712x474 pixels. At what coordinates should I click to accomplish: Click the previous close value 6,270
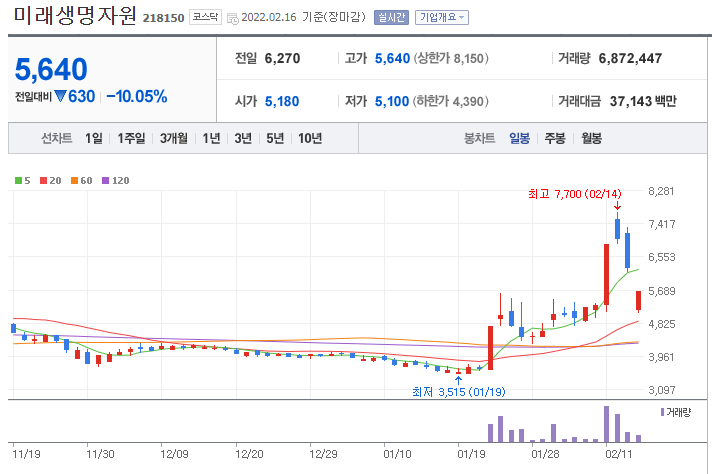[x=282, y=59]
